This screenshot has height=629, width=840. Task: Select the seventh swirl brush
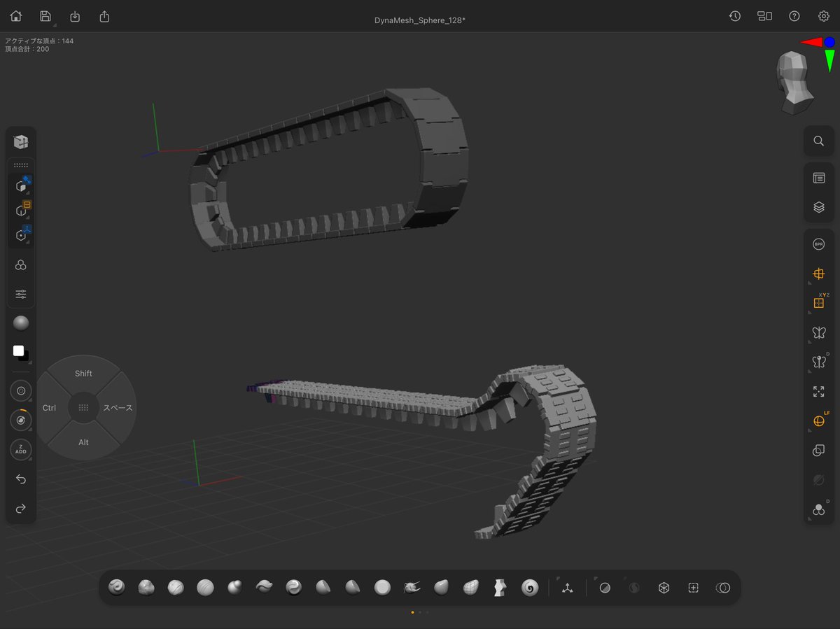293,587
